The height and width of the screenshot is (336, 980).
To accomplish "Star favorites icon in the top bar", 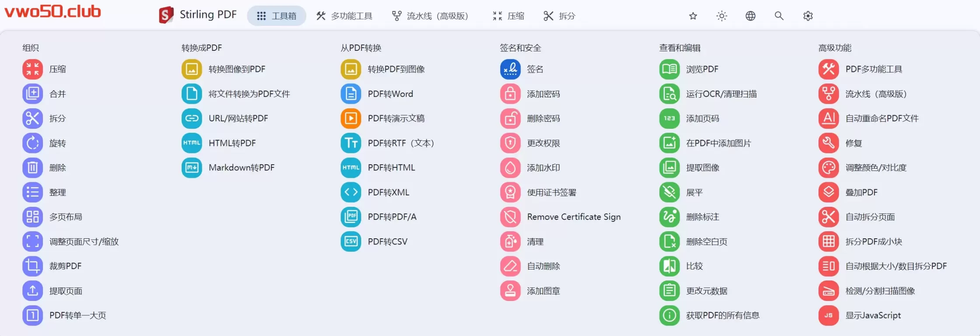I will click(x=693, y=16).
